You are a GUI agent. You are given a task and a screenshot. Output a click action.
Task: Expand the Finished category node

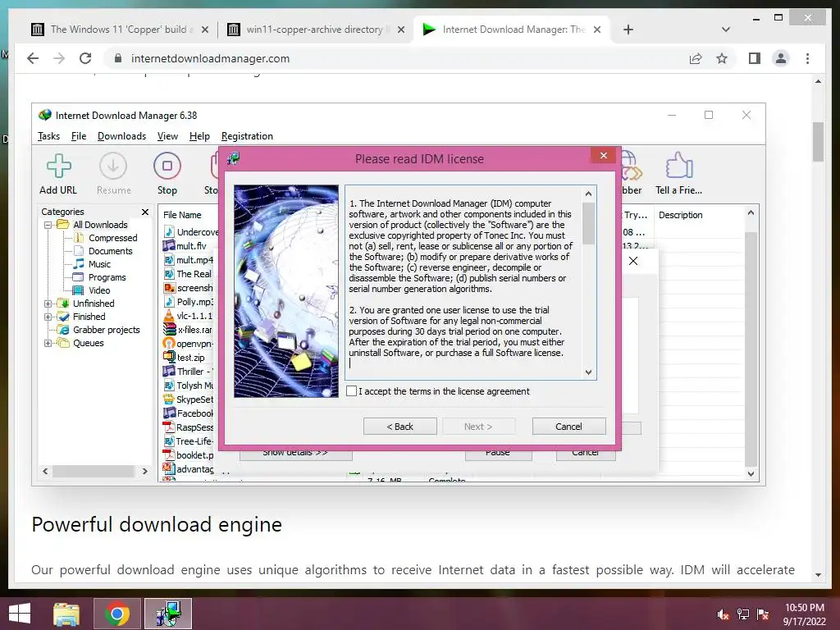[48, 317]
